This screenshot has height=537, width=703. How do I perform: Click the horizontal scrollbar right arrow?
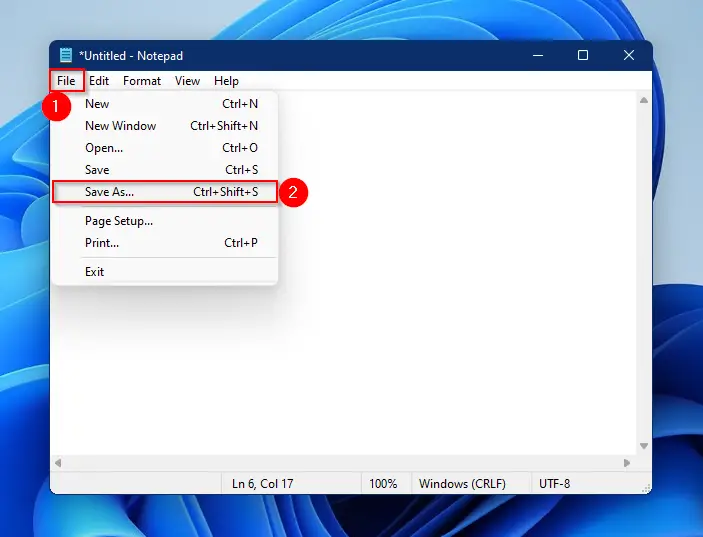click(x=627, y=463)
